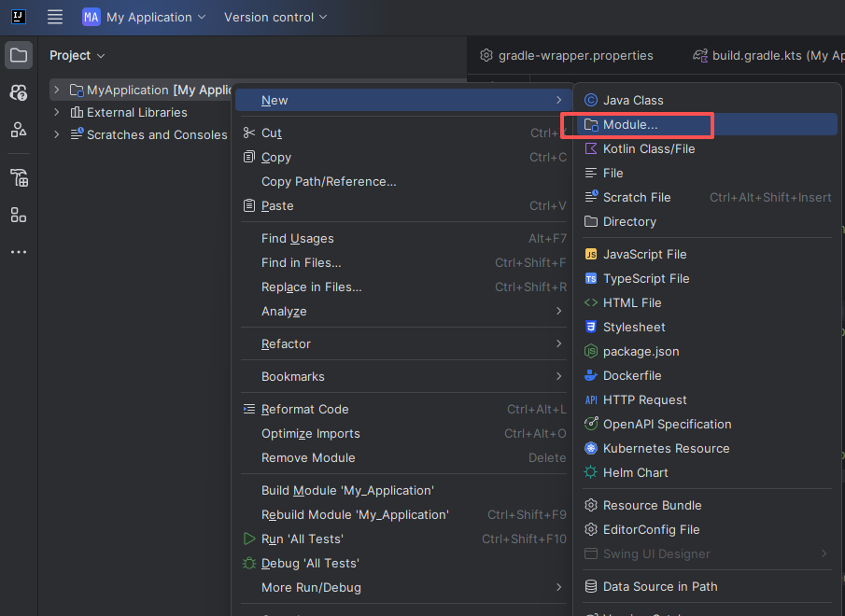Open the Build hammer tool window icon
Image resolution: width=845 pixels, height=616 pixels.
click(19, 177)
